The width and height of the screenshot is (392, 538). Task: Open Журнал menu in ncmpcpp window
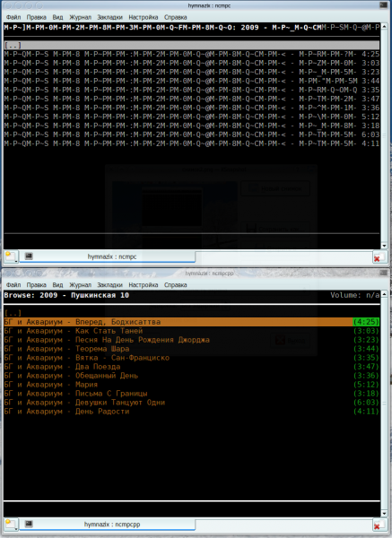coord(81,285)
